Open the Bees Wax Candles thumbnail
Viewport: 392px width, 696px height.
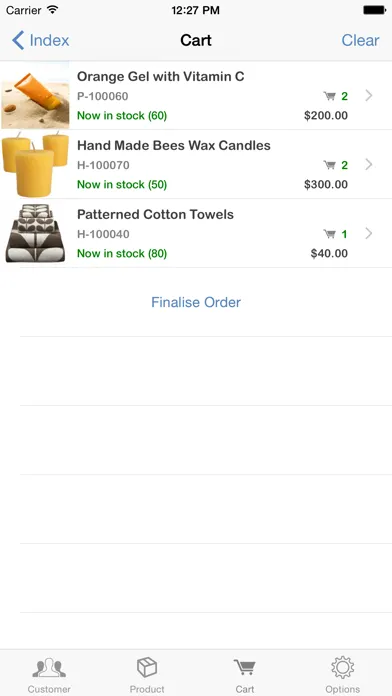coord(35,164)
